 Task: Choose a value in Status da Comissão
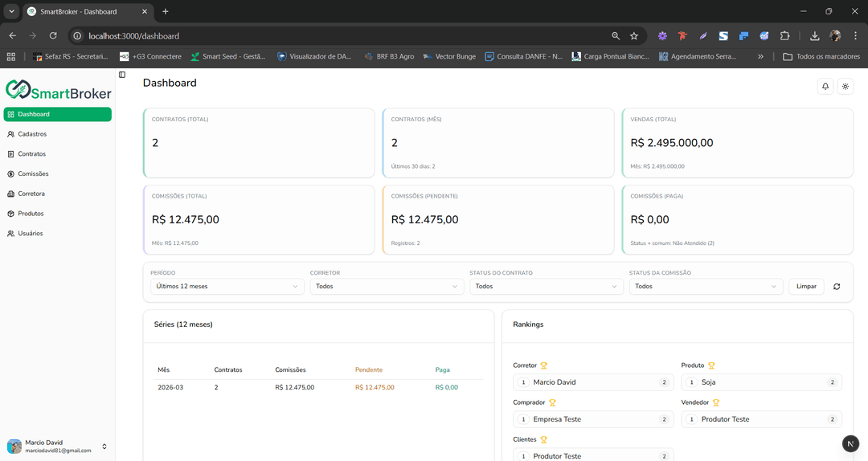(705, 287)
